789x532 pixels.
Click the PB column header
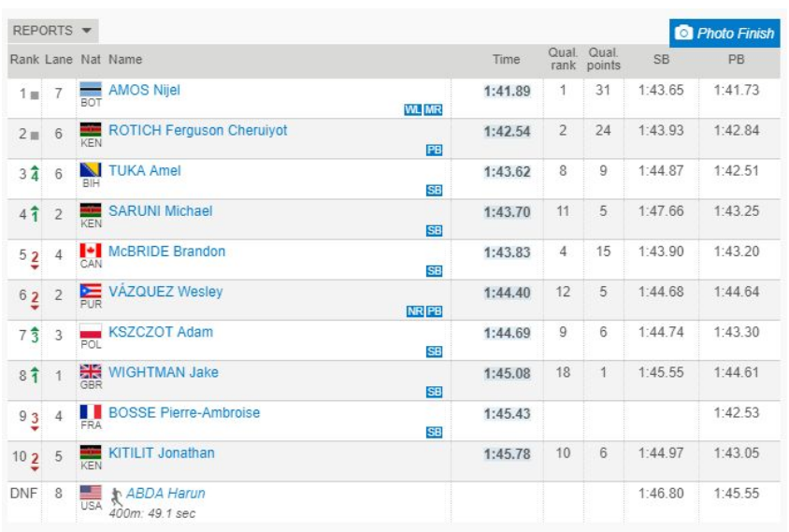pyautogui.click(x=736, y=60)
